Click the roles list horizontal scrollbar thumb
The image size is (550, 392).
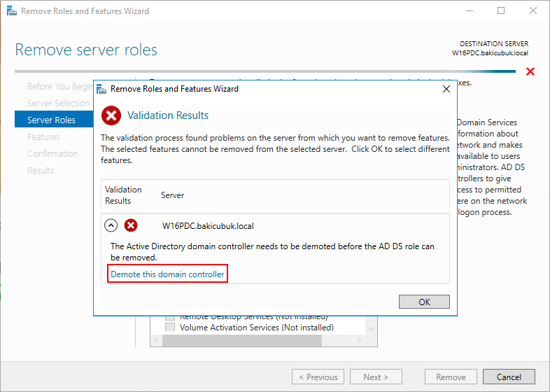(x=242, y=340)
